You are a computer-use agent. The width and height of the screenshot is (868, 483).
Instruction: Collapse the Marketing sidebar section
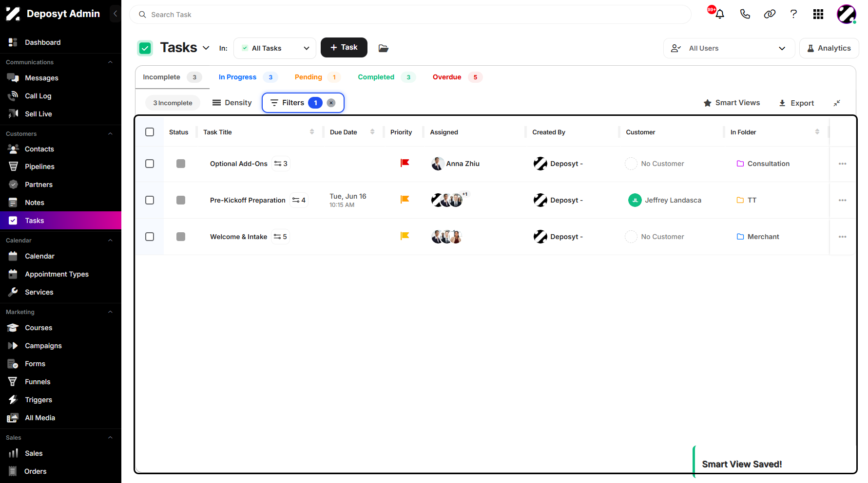click(x=110, y=312)
